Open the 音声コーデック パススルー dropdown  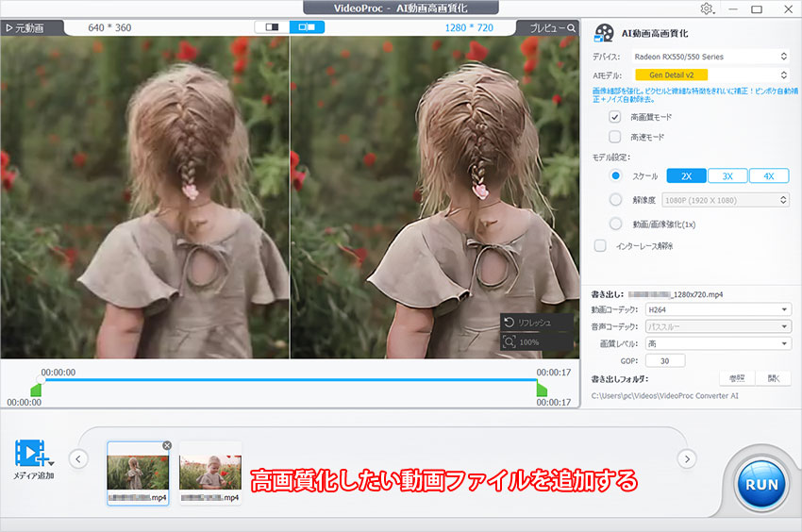(718, 326)
